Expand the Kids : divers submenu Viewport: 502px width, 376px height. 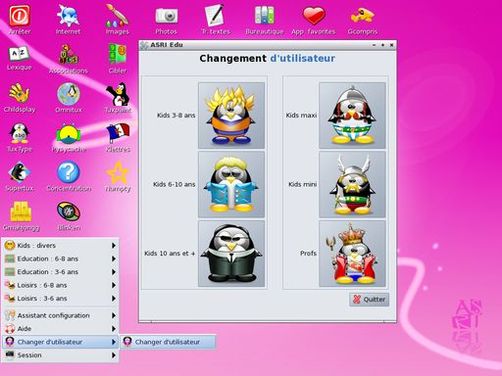click(x=60, y=246)
